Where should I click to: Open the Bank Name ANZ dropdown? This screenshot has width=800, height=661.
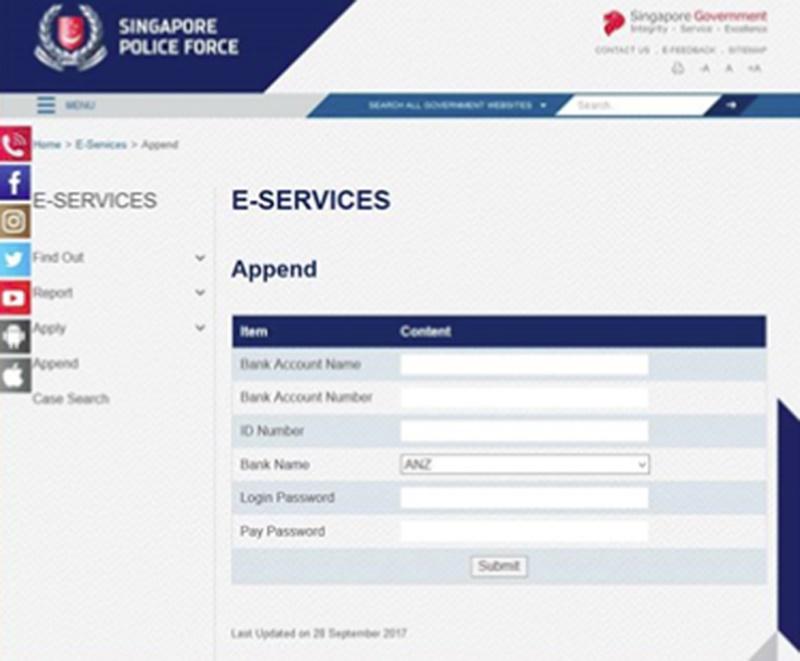pos(525,464)
